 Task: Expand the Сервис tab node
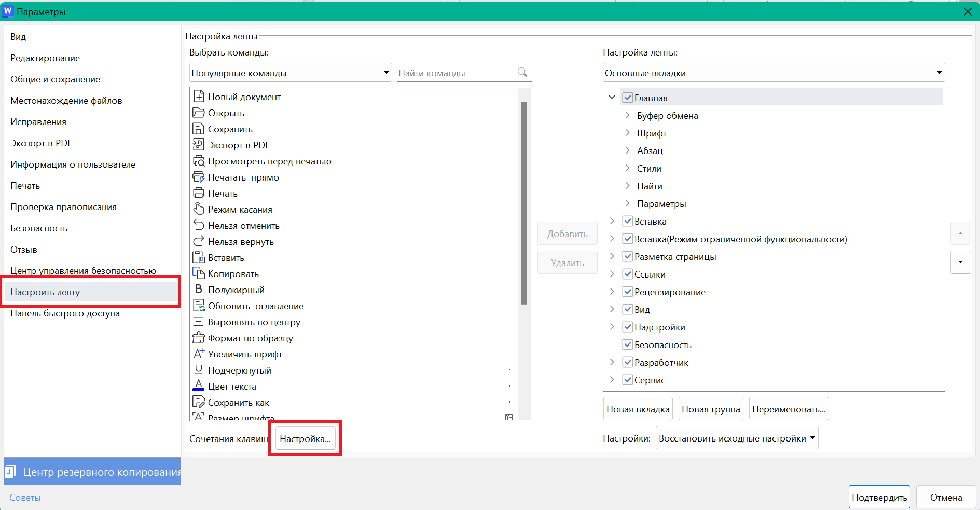point(612,380)
